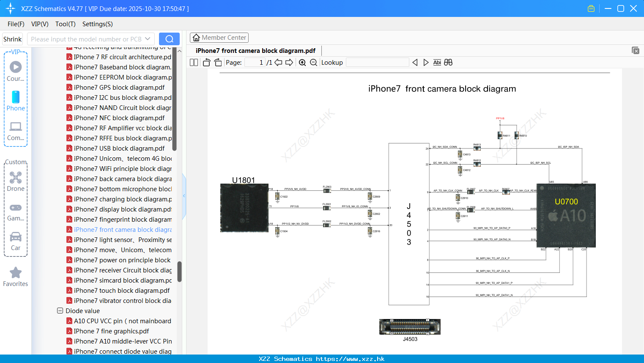Open the VIP(V) menu
Image resolution: width=644 pixels, height=363 pixels.
click(x=40, y=24)
